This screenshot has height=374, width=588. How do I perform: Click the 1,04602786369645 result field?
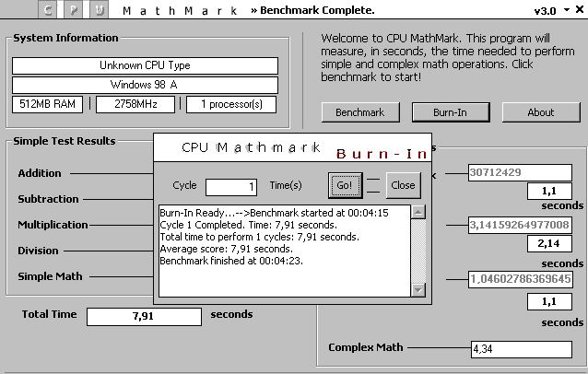click(521, 279)
